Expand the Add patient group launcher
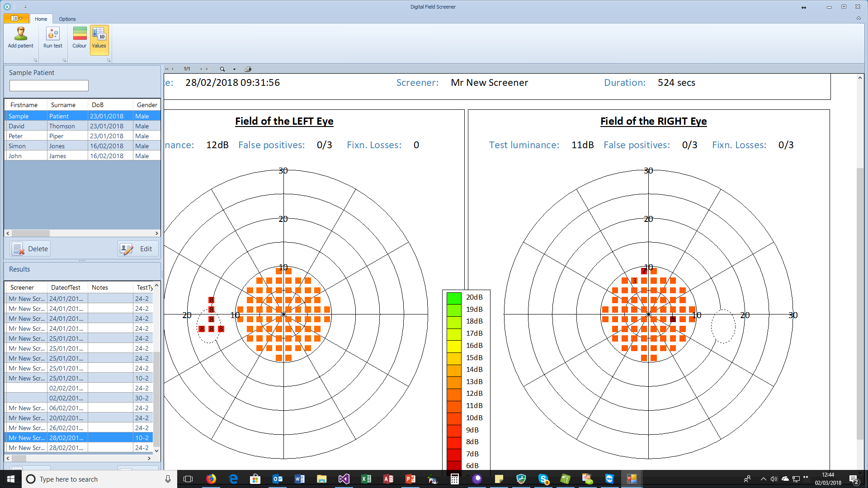868x488 pixels. tap(35, 61)
